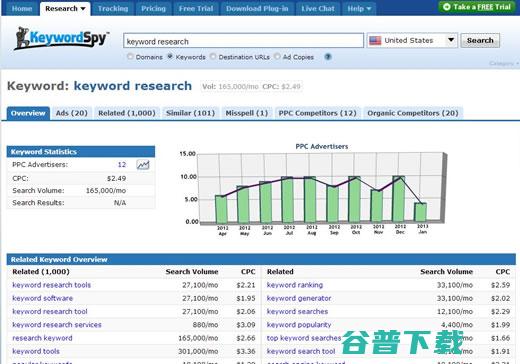Open the PPC Advertisers count 12 link

pos(122,165)
